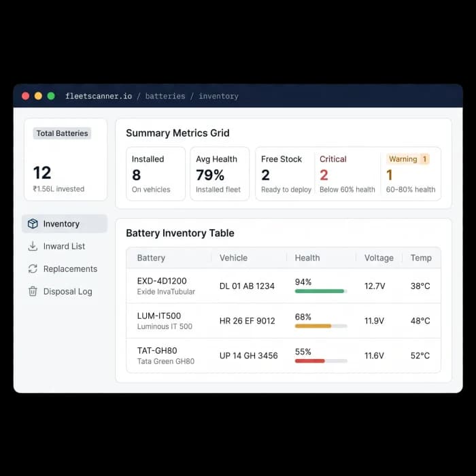Click the green maximize window dot
This screenshot has height=476, width=476.
[51, 97]
